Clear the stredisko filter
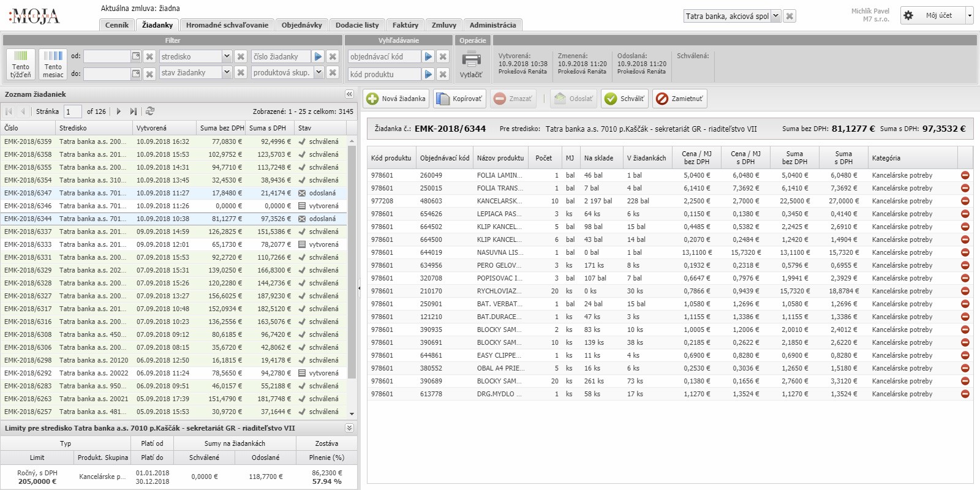980x490 pixels. click(241, 56)
